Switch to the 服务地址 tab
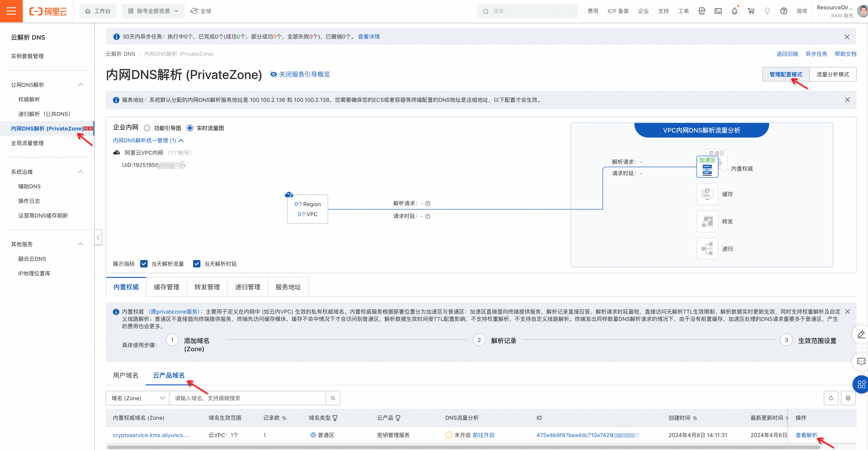868x450 pixels. click(288, 287)
